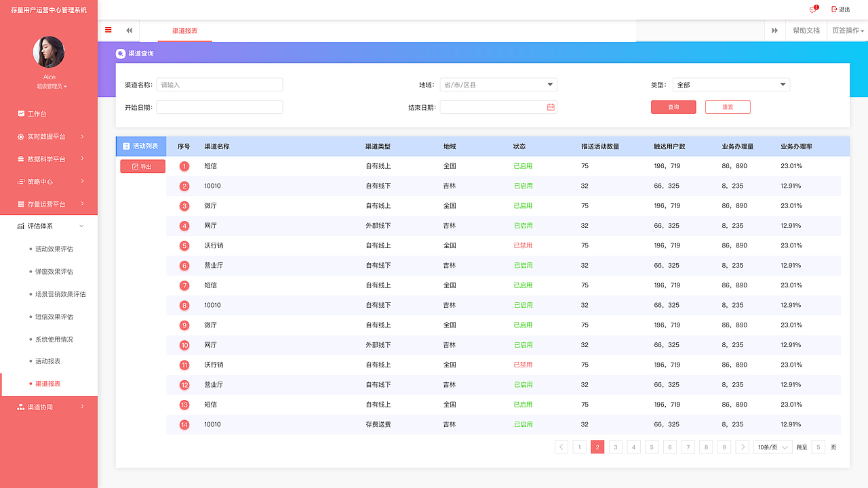Click the 已禁用 status in row 5

click(x=523, y=245)
